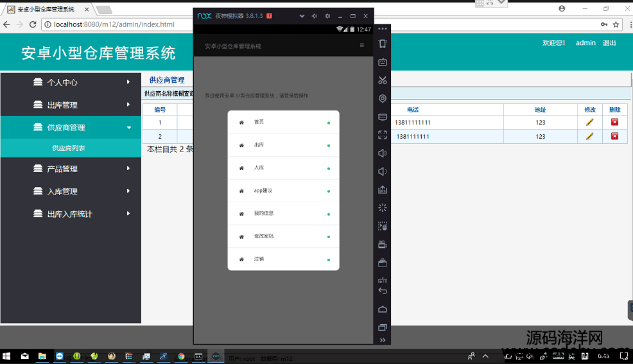Open the command prompt taskbar icon
Image resolution: width=633 pixels, height=364 pixels.
point(198,356)
